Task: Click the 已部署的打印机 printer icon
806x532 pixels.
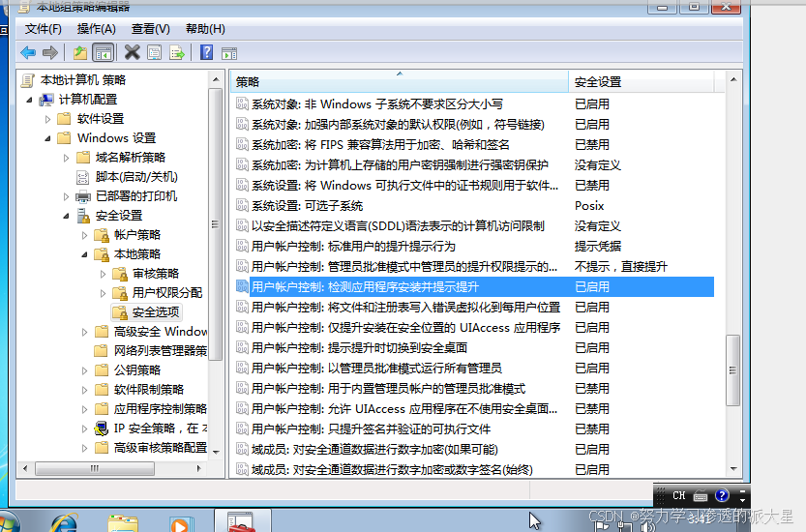Action: pos(83,196)
